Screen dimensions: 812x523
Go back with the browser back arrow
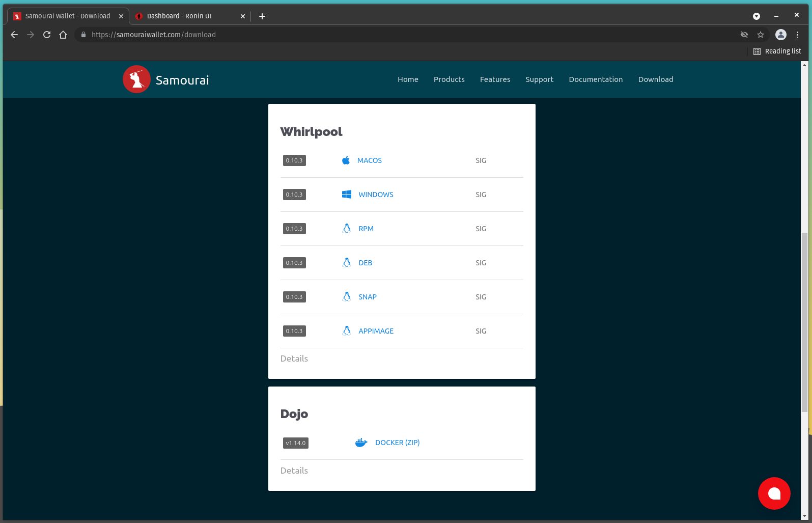click(x=14, y=35)
